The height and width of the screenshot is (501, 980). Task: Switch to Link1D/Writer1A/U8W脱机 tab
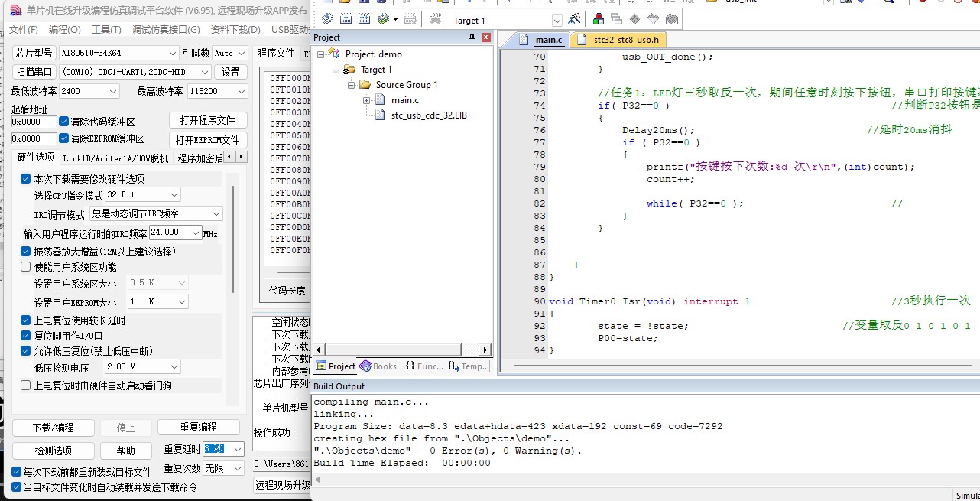coord(115,158)
